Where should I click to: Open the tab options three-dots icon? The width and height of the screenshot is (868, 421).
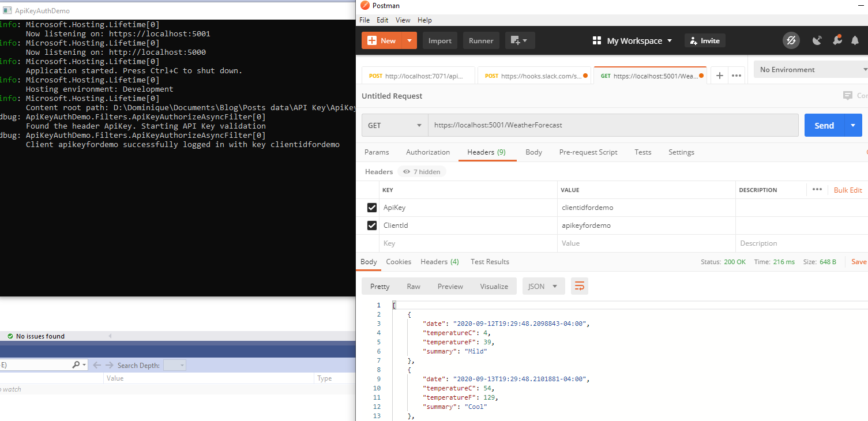point(736,76)
